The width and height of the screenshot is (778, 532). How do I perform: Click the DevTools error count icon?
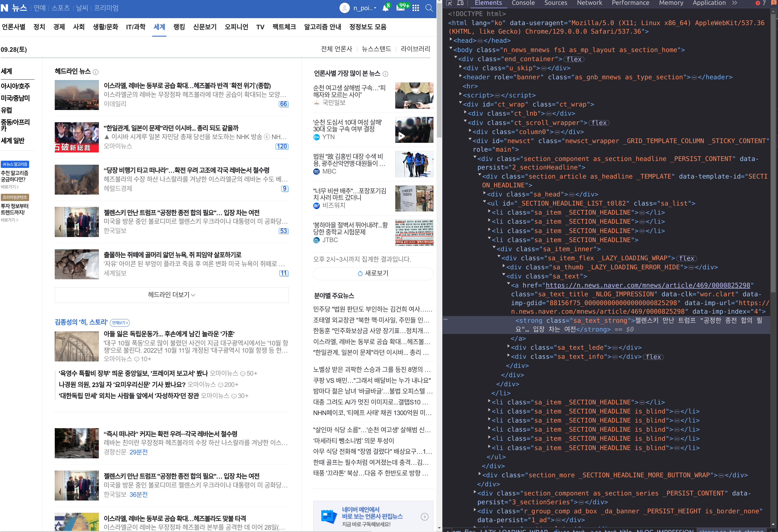tap(758, 3)
